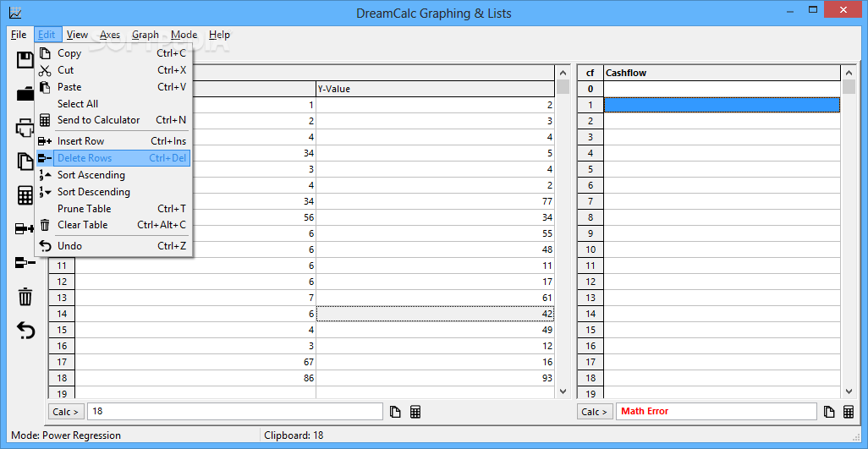868x449 pixels.
Task: Click calculator icon next to the 18 calc field
Action: coord(415,412)
